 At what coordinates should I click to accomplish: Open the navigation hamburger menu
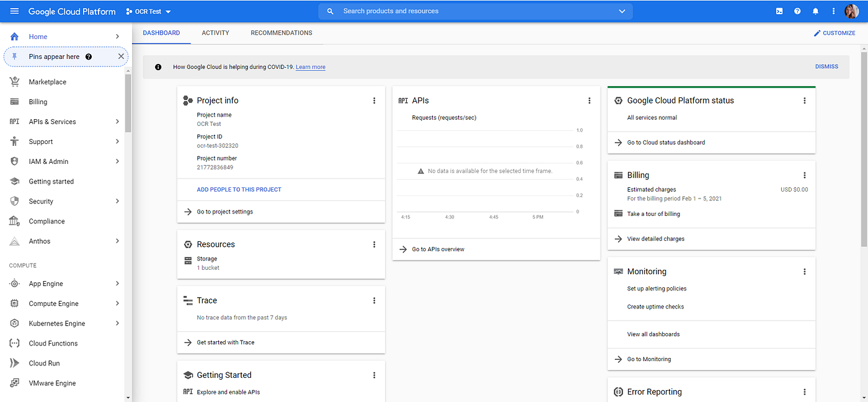[x=14, y=11]
